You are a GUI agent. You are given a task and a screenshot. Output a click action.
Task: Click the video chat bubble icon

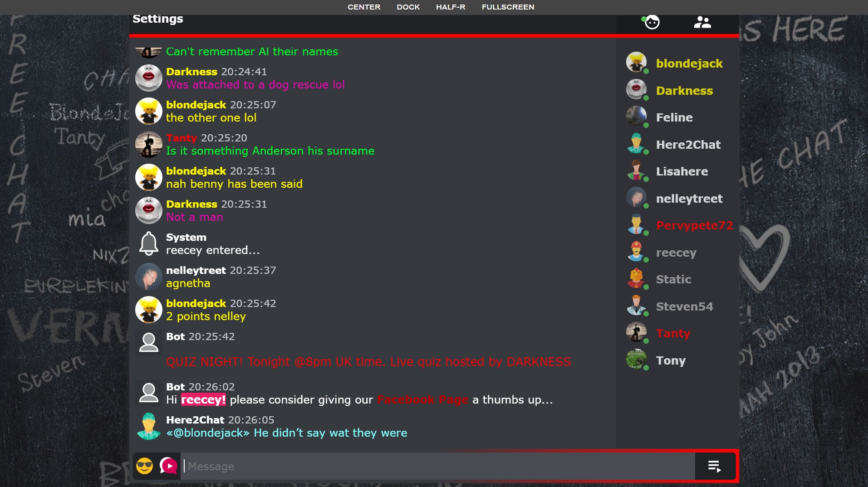click(x=168, y=466)
